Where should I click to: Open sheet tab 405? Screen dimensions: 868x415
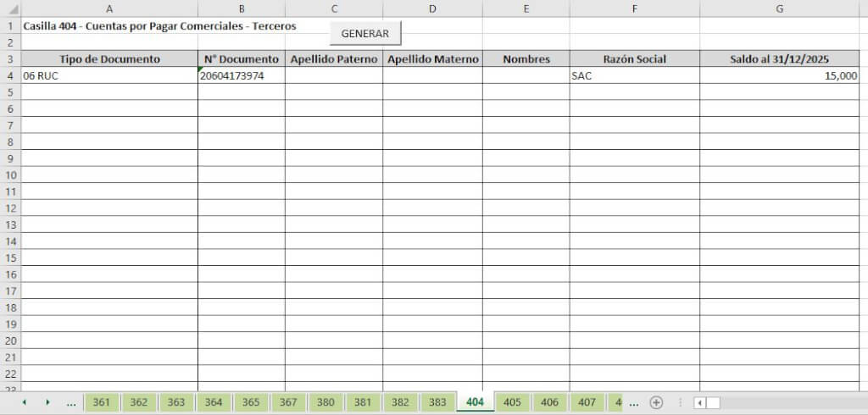[x=512, y=402]
